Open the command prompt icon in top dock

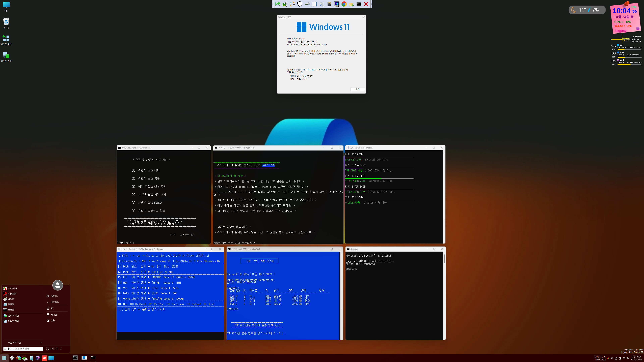359,4
